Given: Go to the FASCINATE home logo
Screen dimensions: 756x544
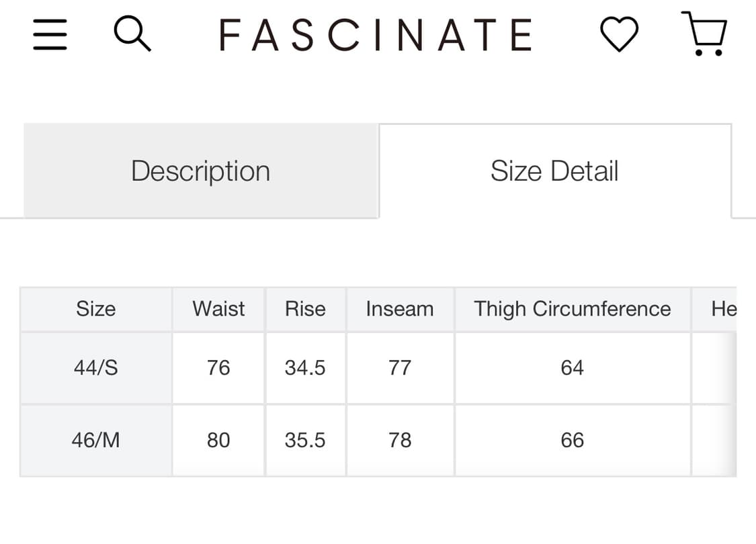Looking at the screenshot, I should (376, 35).
